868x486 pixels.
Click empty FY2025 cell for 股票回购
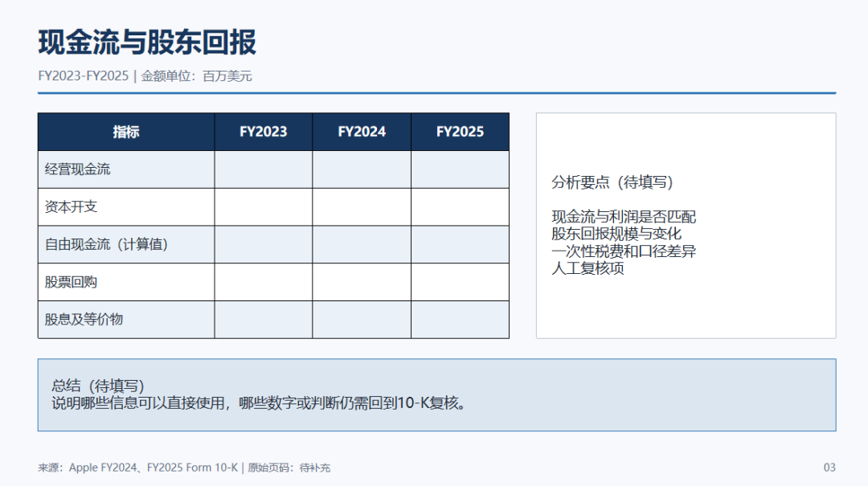pos(460,282)
